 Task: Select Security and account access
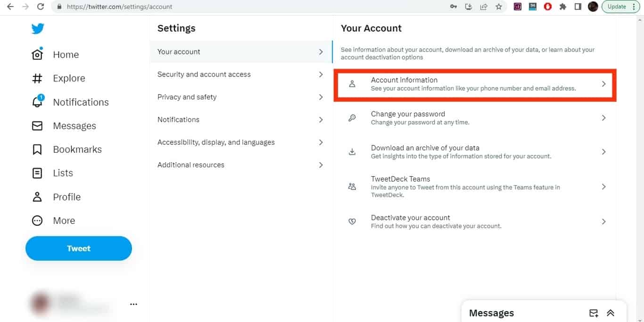(241, 74)
